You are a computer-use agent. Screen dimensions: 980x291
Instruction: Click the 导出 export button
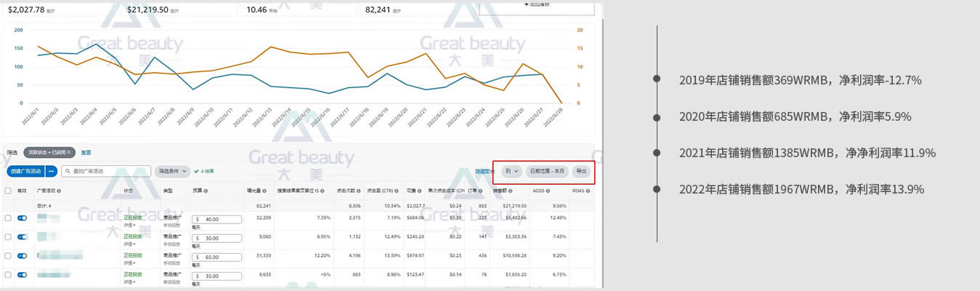pyautogui.click(x=580, y=172)
